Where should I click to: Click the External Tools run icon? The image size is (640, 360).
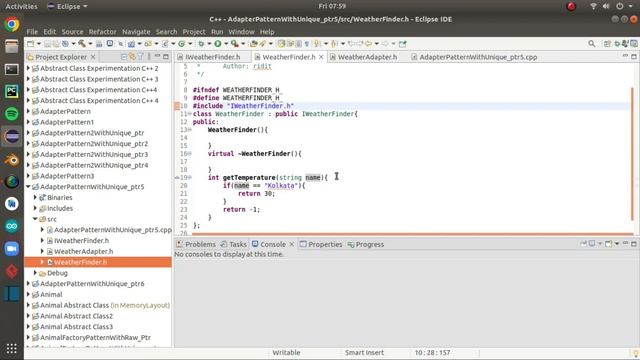(235, 44)
